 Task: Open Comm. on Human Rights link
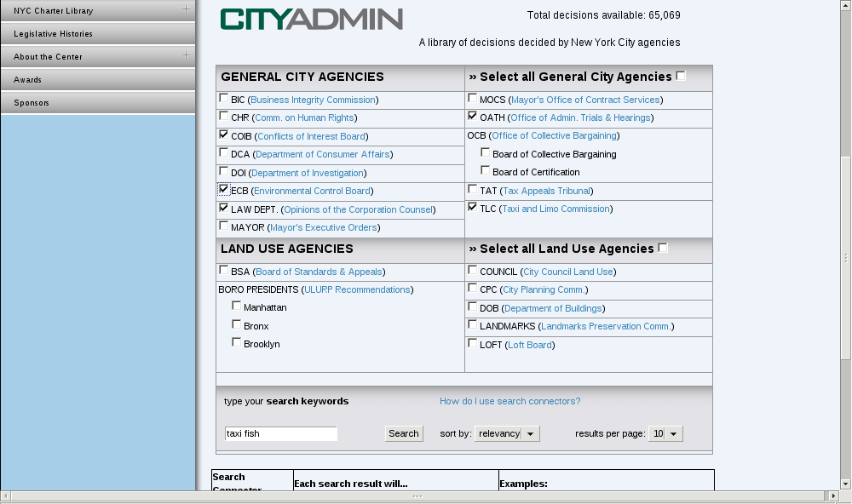[x=304, y=117]
